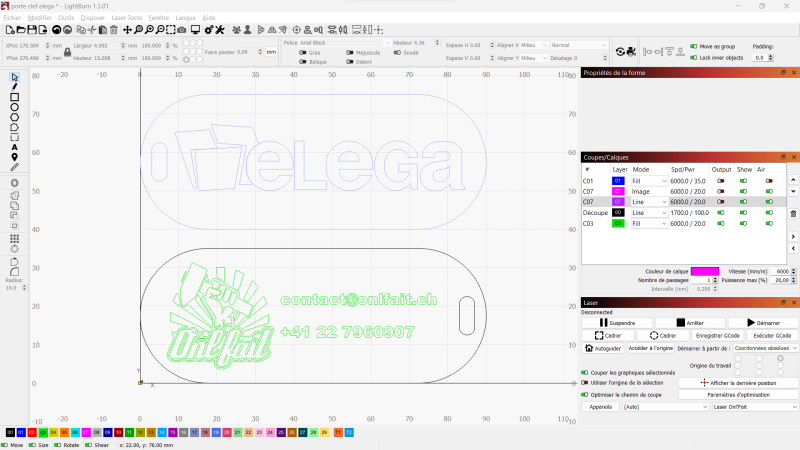Open Police font dropdown Arial Black
This screenshot has height=450, width=800.
(345, 43)
